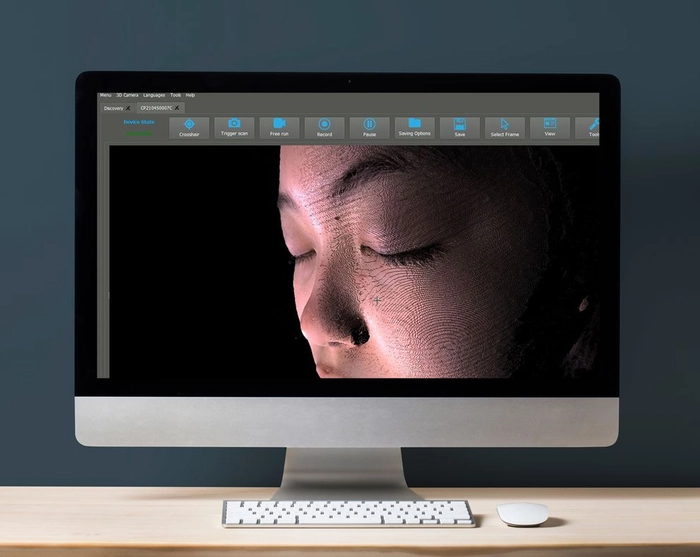
Task: Click the Tools wrench button
Action: point(591,127)
